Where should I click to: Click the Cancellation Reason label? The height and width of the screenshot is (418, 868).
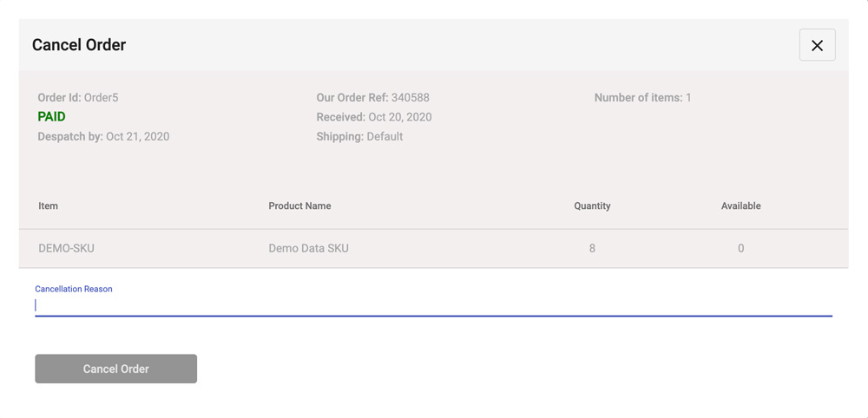(x=74, y=289)
